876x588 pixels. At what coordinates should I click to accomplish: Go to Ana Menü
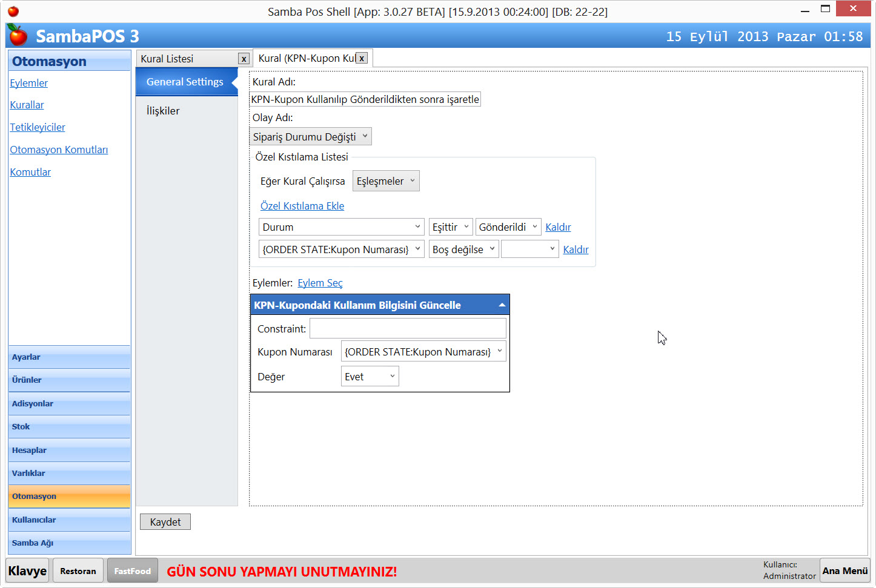[844, 571]
